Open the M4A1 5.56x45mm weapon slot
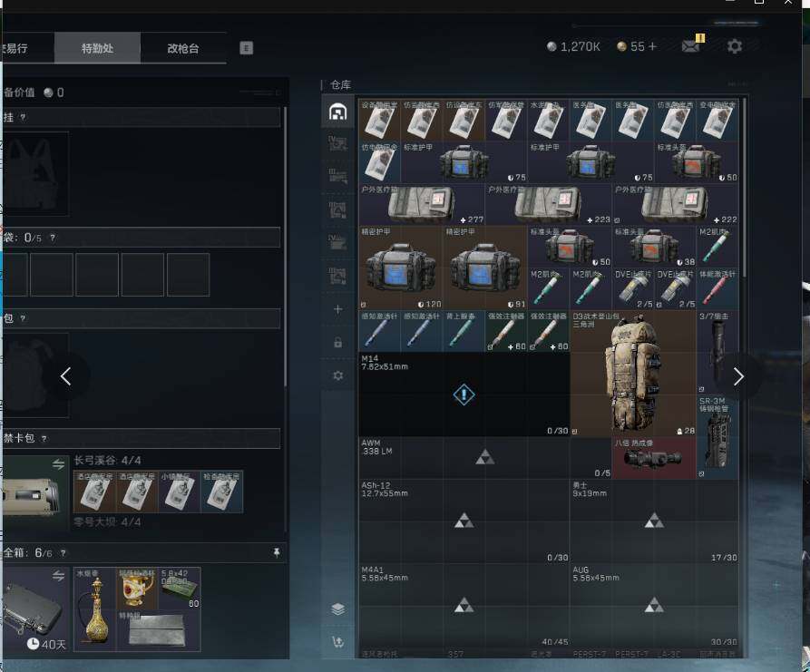 click(x=464, y=606)
